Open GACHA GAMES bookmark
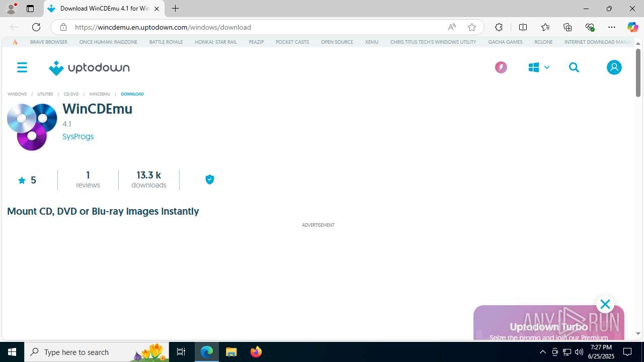Image resolution: width=644 pixels, height=362 pixels. click(x=505, y=42)
